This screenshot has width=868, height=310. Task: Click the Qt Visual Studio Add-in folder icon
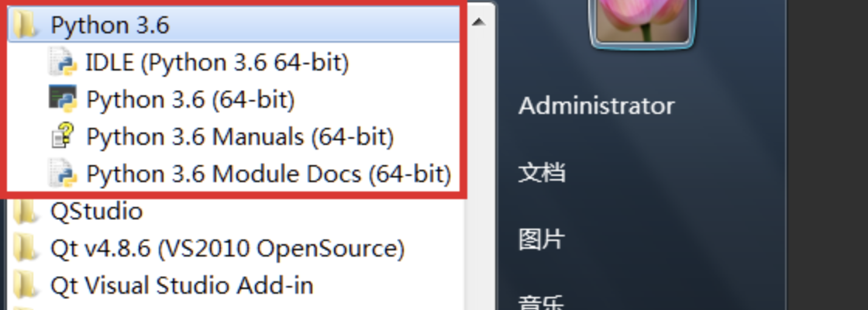click(26, 285)
